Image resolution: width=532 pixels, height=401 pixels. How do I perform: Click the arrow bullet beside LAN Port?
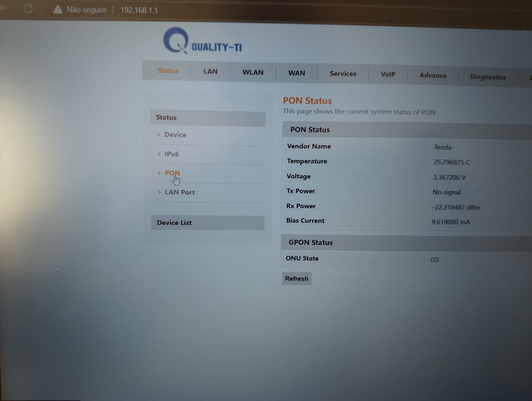coord(159,192)
